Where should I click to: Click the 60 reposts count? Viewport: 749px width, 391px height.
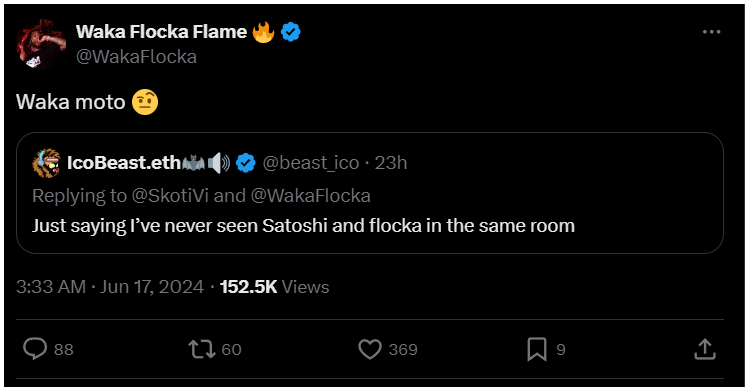[232, 349]
